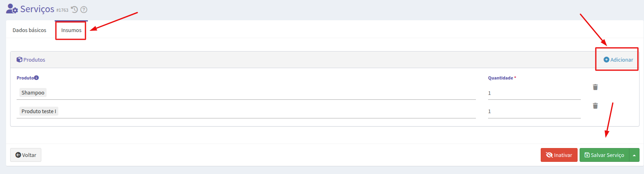Screen dimensions: 644x174
Task: Focus the Quantidade field for Produto teste I
Action: pos(534,112)
